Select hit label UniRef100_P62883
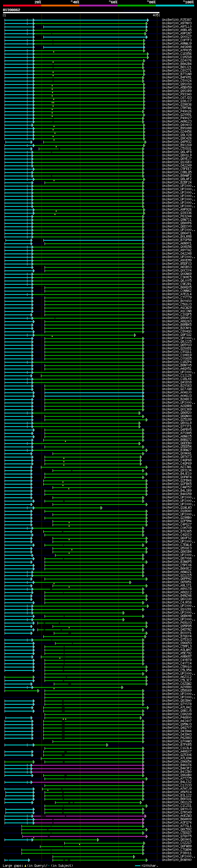The width and height of the screenshot is (197, 868). 177,737
